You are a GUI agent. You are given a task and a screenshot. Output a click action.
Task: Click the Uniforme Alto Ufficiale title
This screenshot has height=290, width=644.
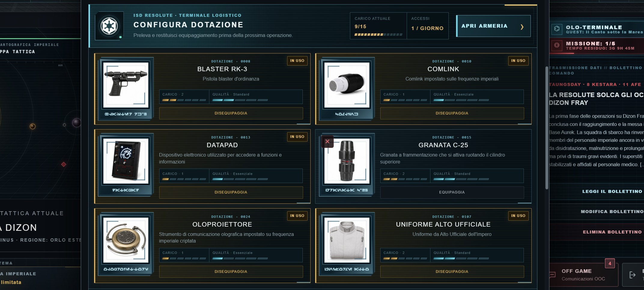443,224
